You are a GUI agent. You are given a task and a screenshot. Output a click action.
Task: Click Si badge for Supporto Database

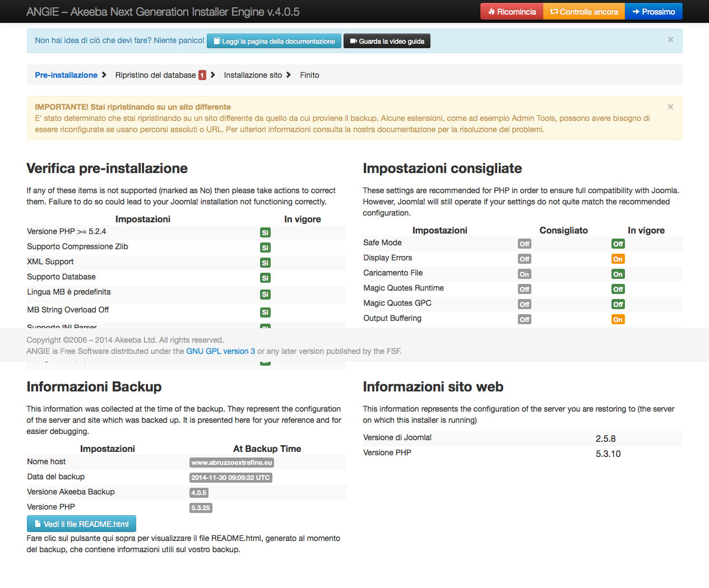[x=265, y=278]
